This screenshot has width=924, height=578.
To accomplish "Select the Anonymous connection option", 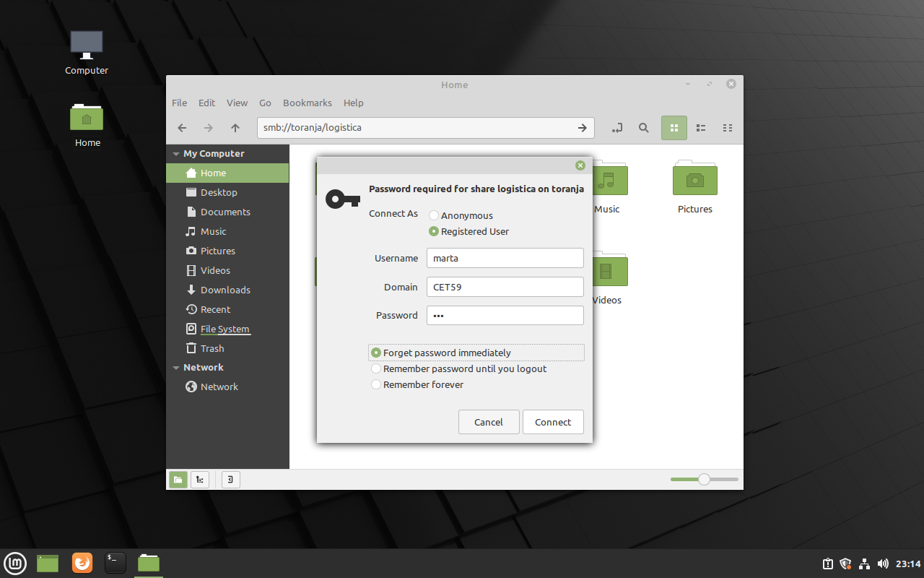I will click(433, 215).
